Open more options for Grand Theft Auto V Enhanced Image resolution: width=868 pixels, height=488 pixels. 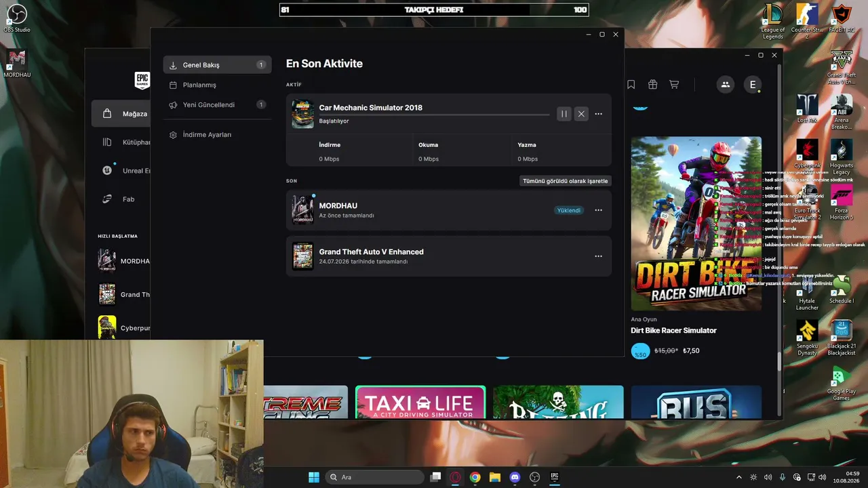point(598,256)
